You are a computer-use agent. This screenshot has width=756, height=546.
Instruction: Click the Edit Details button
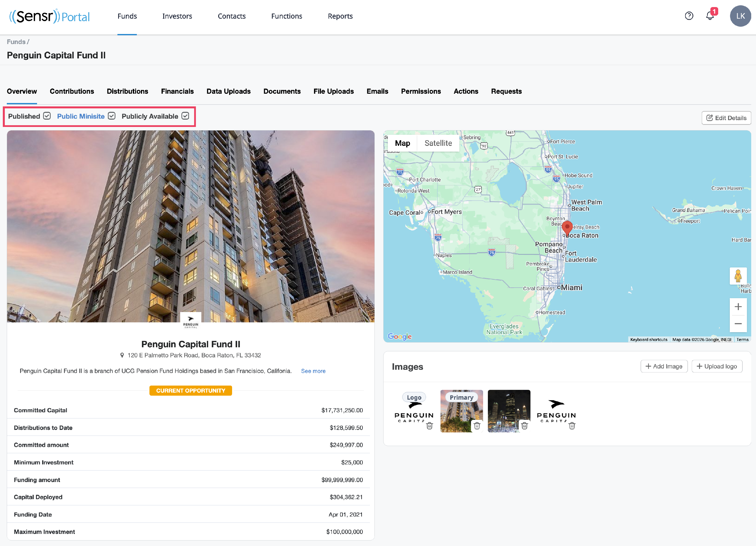[x=726, y=118]
